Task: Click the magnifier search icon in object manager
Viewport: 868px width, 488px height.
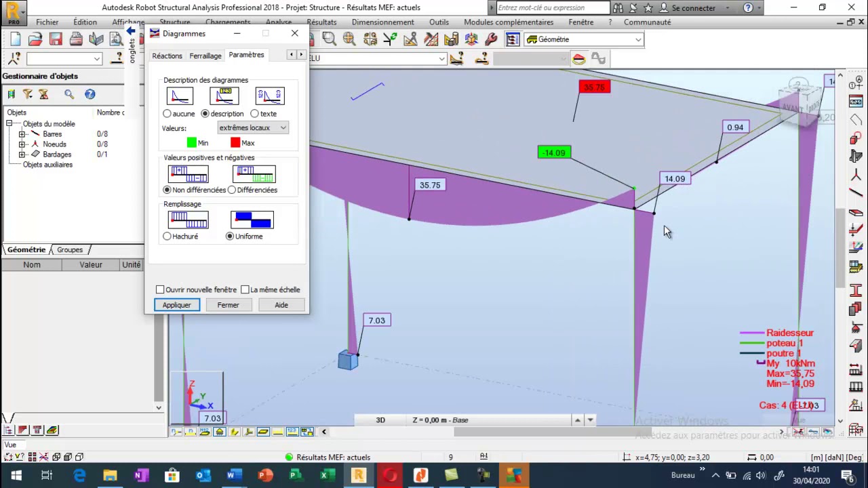Action: pyautogui.click(x=69, y=94)
